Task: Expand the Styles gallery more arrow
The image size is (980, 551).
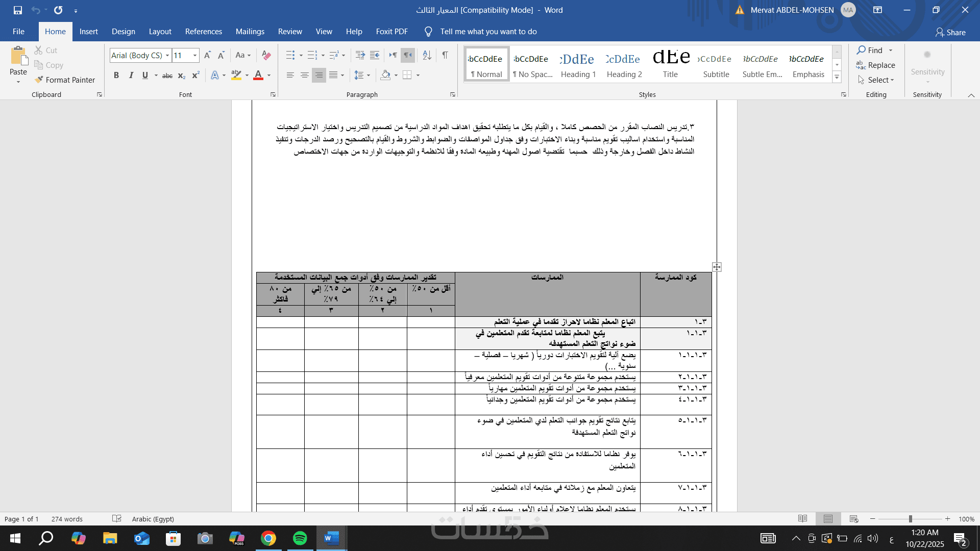Action: tap(837, 77)
